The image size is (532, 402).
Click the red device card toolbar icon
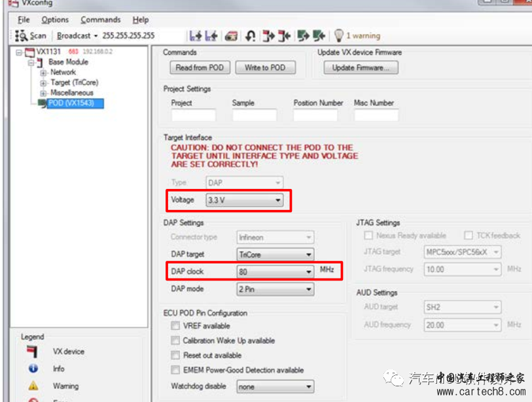(x=231, y=35)
